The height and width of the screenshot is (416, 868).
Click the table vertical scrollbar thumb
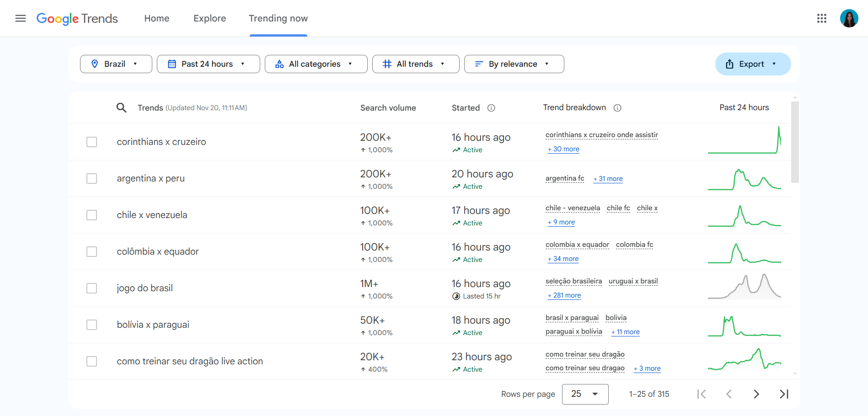795,142
